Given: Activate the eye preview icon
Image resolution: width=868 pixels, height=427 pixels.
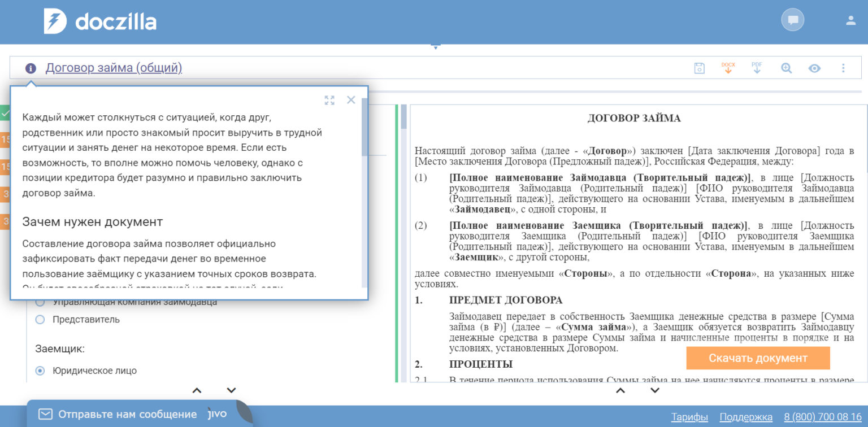Looking at the screenshot, I should [x=814, y=68].
